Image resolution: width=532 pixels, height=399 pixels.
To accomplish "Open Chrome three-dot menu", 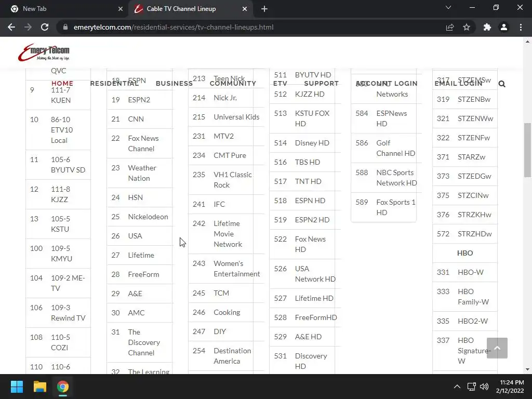I will coord(521,27).
